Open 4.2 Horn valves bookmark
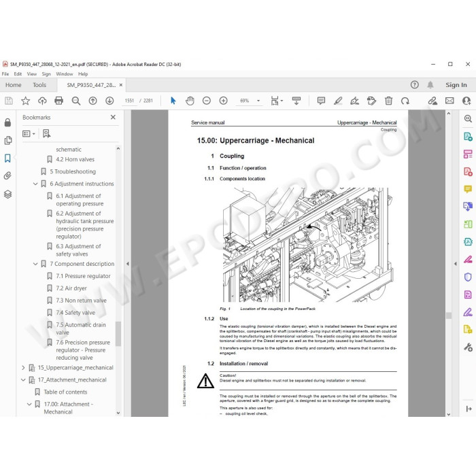The width and height of the screenshot is (476, 476). pyautogui.click(x=75, y=159)
